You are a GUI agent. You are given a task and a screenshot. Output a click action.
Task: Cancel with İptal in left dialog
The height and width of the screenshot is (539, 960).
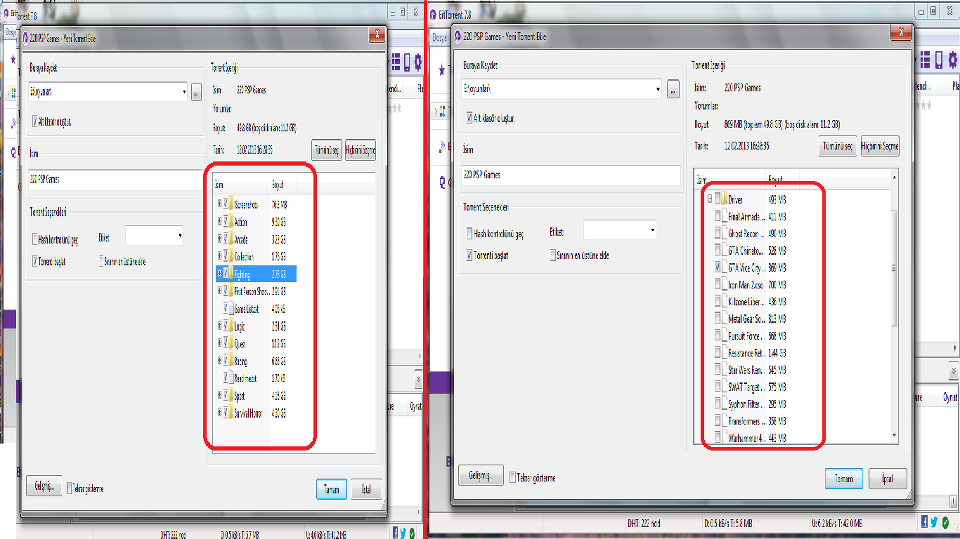click(366, 489)
